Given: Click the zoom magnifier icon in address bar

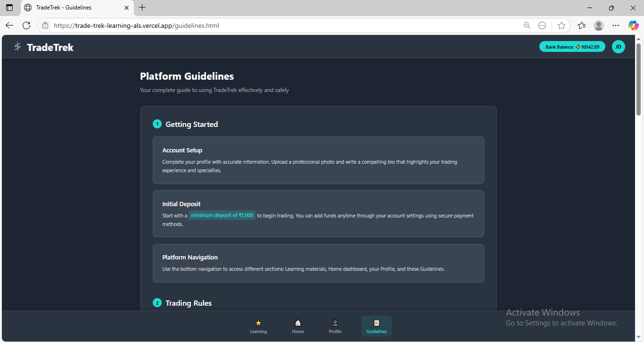Looking at the screenshot, I should coord(527,25).
